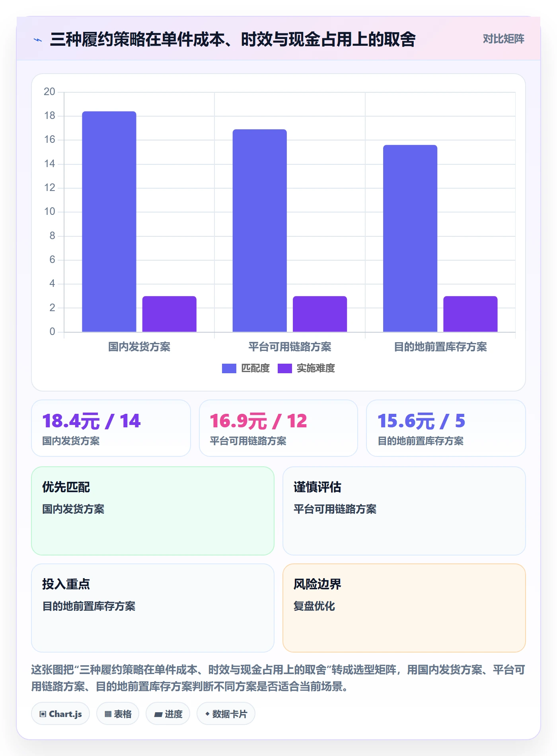Click the 平台可用链路方案 x-axis label

tap(290, 347)
